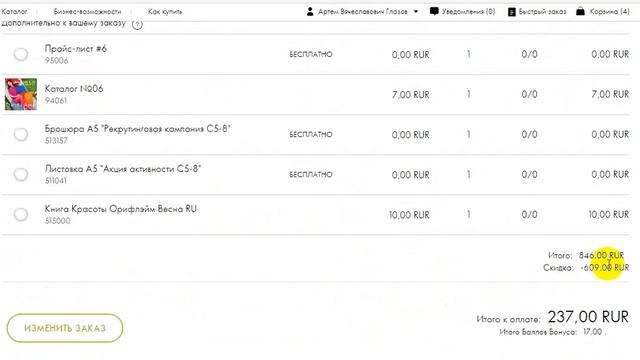Screen dimensions: 640x360
Task: Open the Бизнес-возможности menu item
Action: click(x=87, y=11)
